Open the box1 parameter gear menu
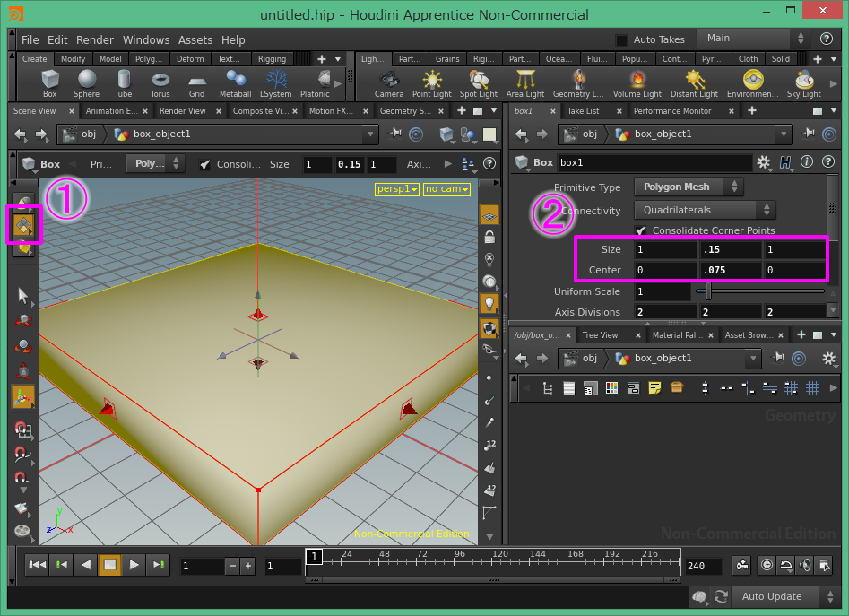849x616 pixels. point(764,162)
